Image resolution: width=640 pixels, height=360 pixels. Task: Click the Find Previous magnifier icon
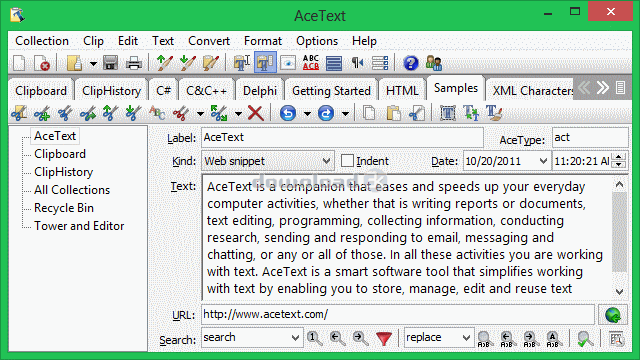click(x=338, y=338)
